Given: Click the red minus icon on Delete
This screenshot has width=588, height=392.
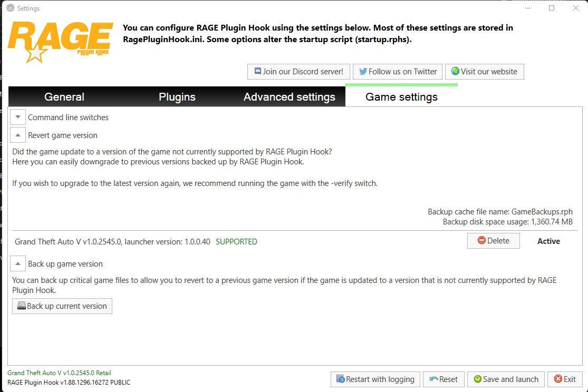Looking at the screenshot, I should pos(481,240).
